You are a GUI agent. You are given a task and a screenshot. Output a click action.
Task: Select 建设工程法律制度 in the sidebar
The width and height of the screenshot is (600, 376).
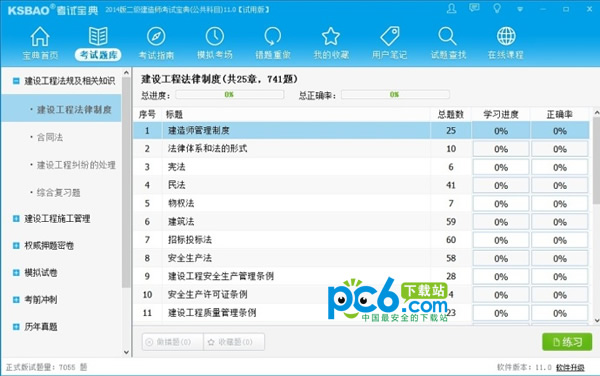[x=61, y=109]
